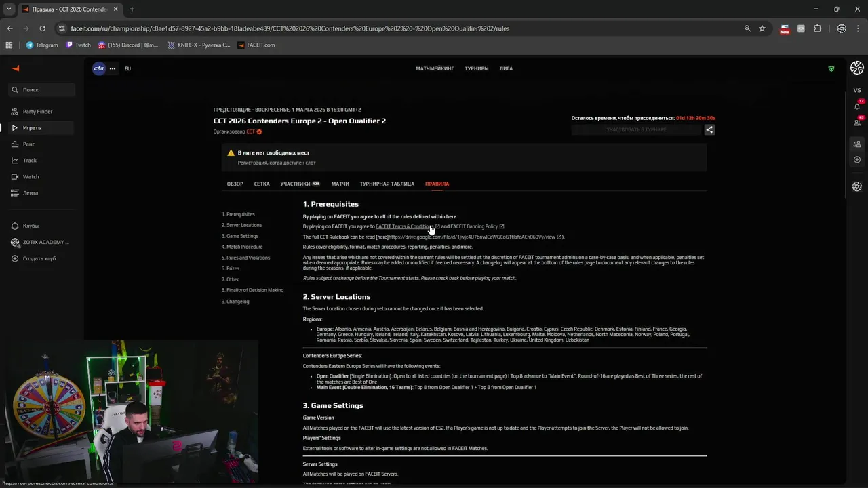The image size is (868, 488).
Task: Open Chrome three-dots menu
Action: coord(858,28)
